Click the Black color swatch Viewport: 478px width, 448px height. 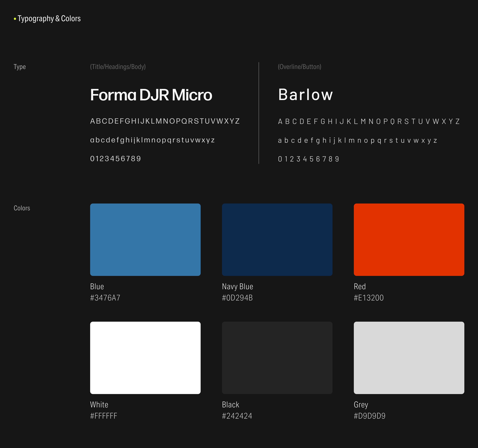(277, 358)
